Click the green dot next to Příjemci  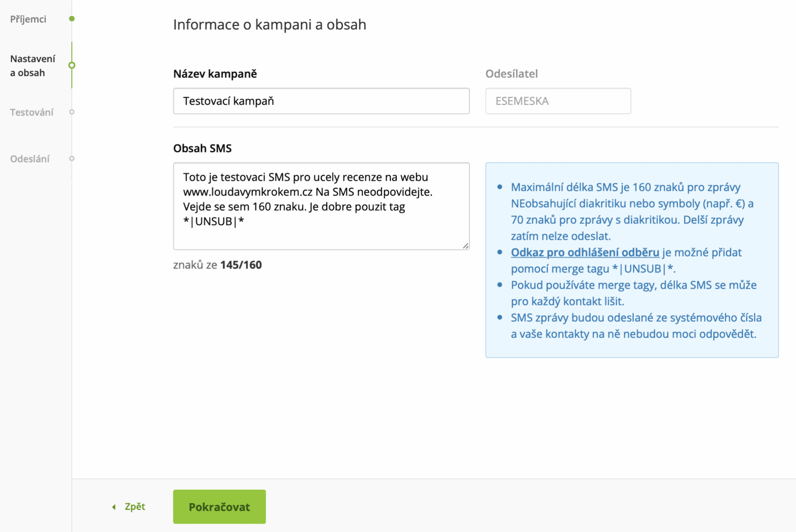[72, 19]
